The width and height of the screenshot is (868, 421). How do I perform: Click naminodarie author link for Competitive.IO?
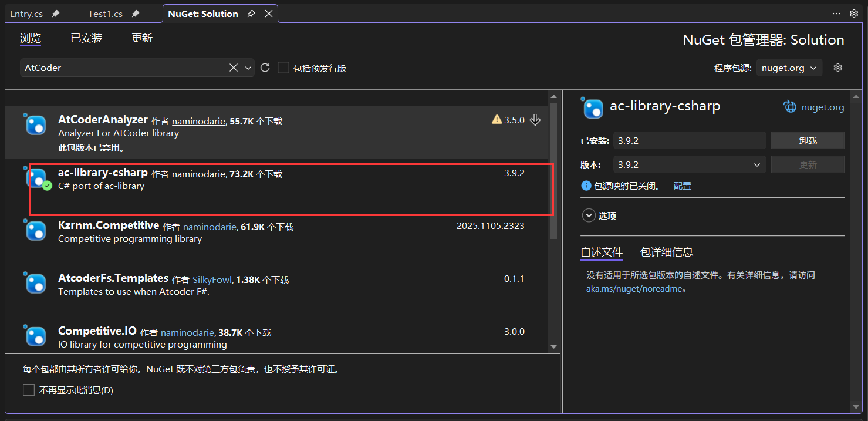[187, 333]
